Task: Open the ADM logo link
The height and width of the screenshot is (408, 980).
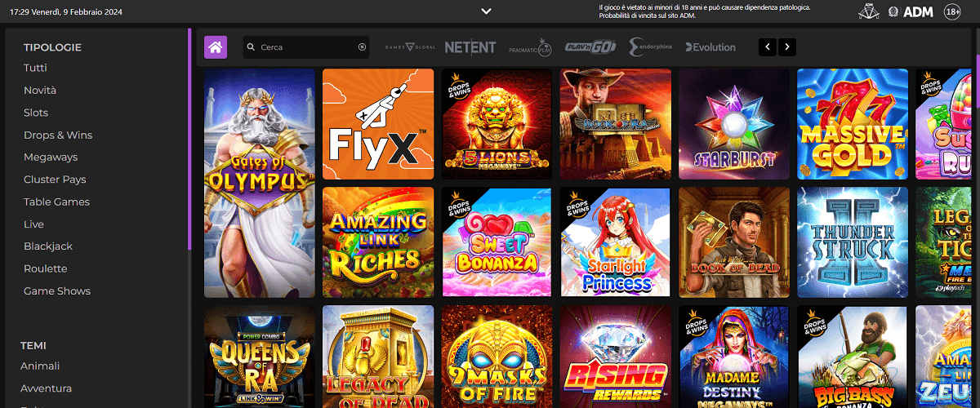Action: point(919,11)
